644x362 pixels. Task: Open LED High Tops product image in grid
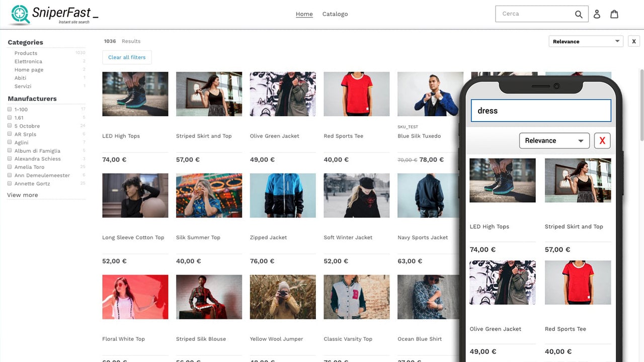(x=135, y=94)
